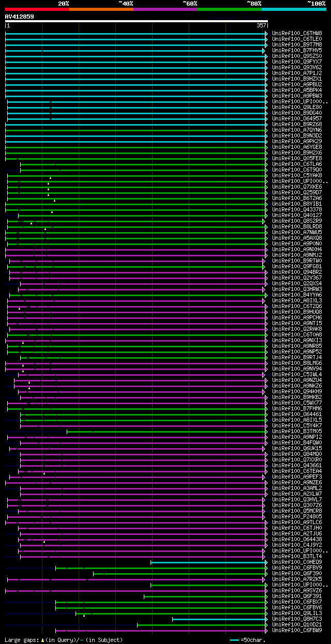Viewport: 331px width, 644px height.
Task: Select the UniRef100_A9PK29 label
Action: [x=297, y=141]
